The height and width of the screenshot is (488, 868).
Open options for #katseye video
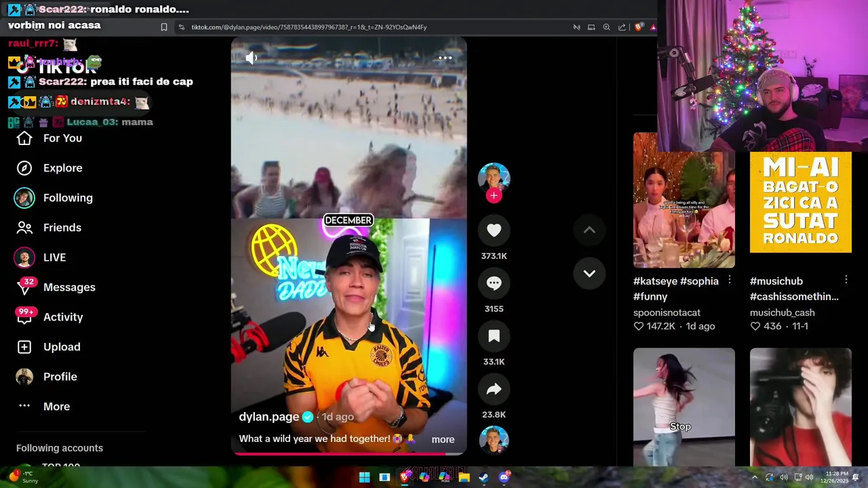click(x=730, y=280)
